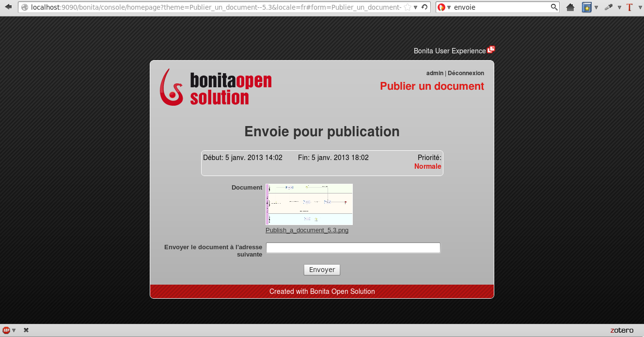The height and width of the screenshot is (337, 644).
Task: Open the Zotero pane from status bar
Action: (x=622, y=330)
